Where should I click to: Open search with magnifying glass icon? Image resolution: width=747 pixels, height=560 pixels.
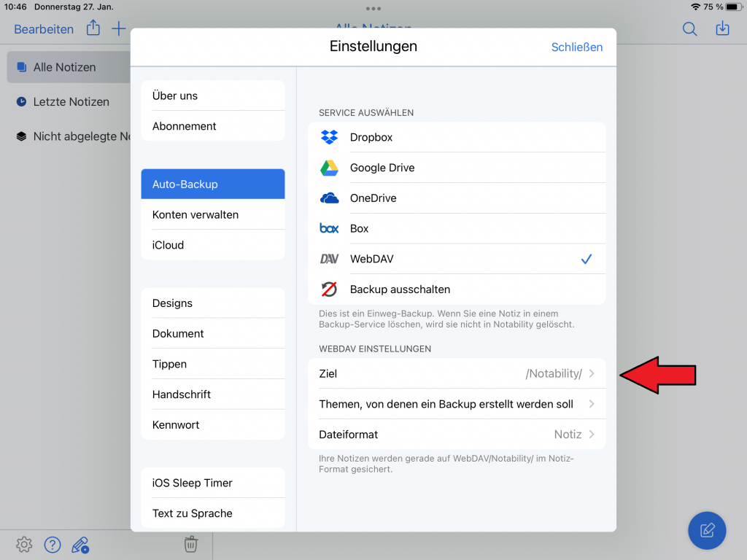tap(689, 29)
